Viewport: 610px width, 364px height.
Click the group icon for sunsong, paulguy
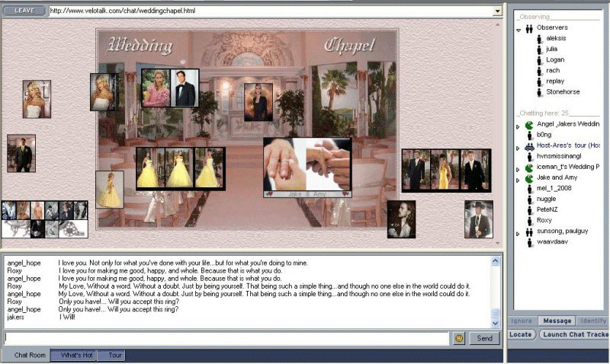point(528,231)
